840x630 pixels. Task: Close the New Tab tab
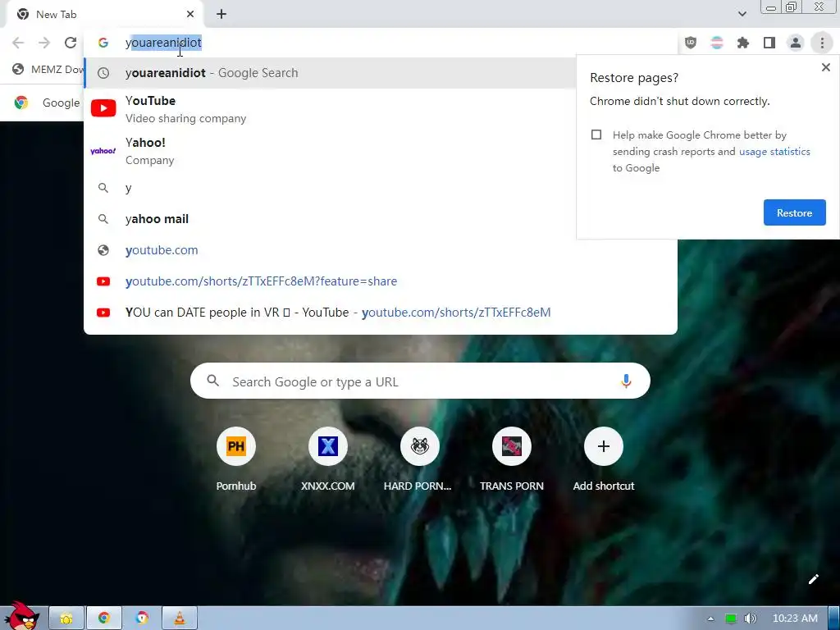[x=190, y=14]
